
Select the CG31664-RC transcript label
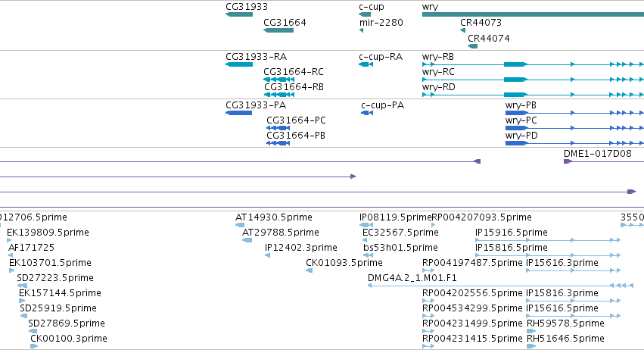[x=294, y=72]
